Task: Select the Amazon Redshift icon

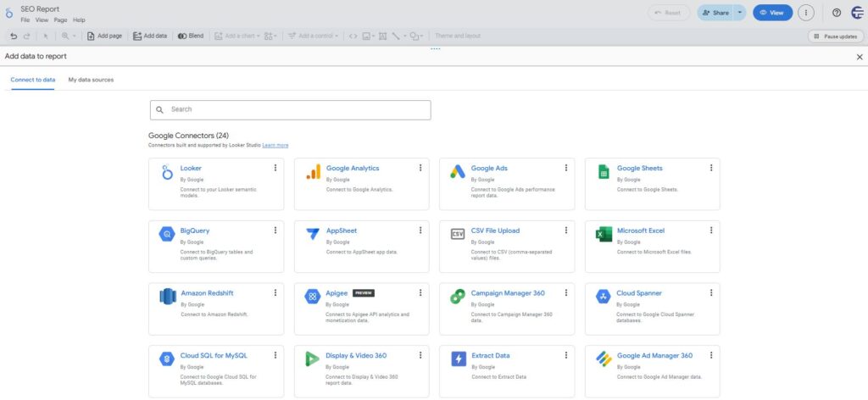Action: coord(168,297)
